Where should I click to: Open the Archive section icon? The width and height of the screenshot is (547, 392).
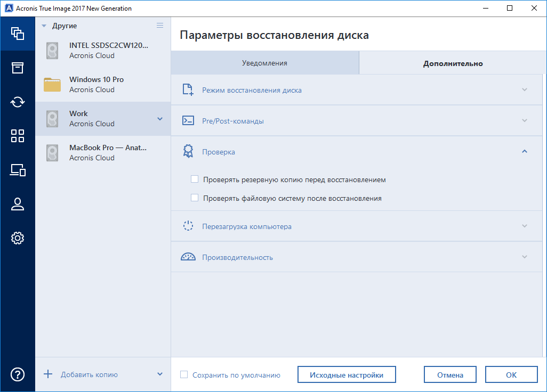[18, 68]
